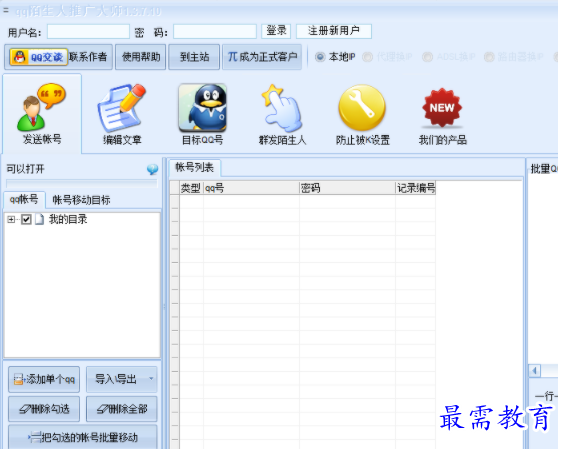Click the 密码 column header
Viewport: 561px width, 449px height.
347,188
